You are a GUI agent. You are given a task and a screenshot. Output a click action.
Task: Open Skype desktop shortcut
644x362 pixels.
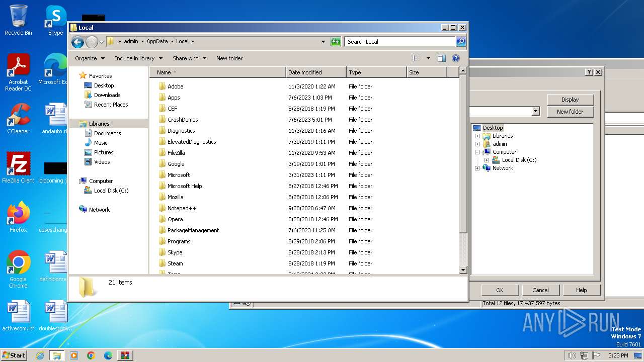click(x=55, y=20)
